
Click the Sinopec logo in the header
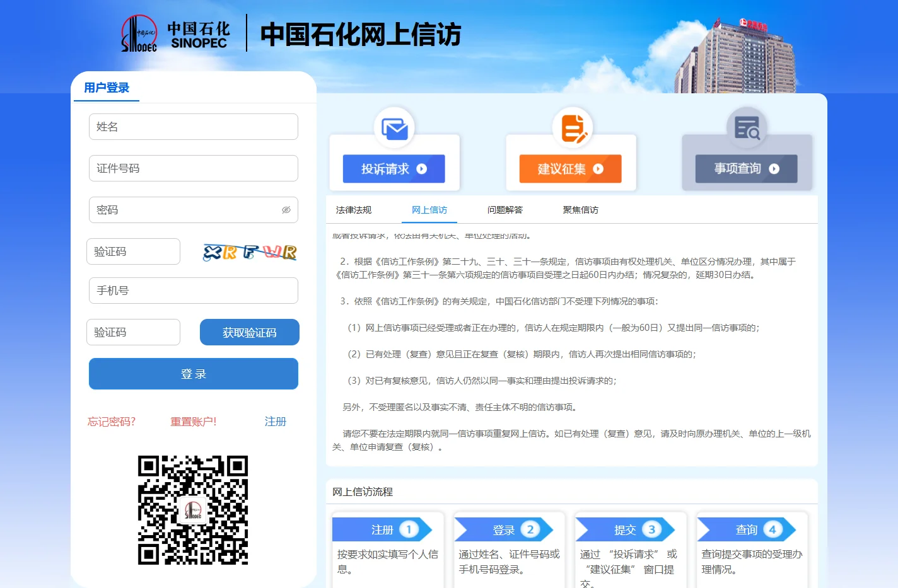pos(176,34)
